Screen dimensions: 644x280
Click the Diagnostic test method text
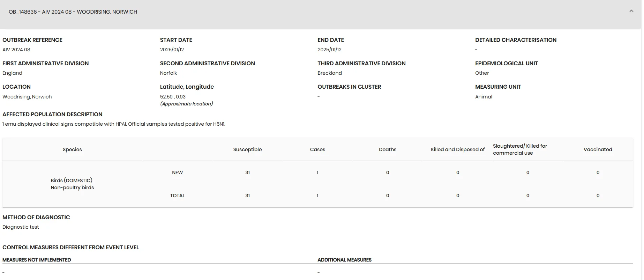click(x=21, y=227)
